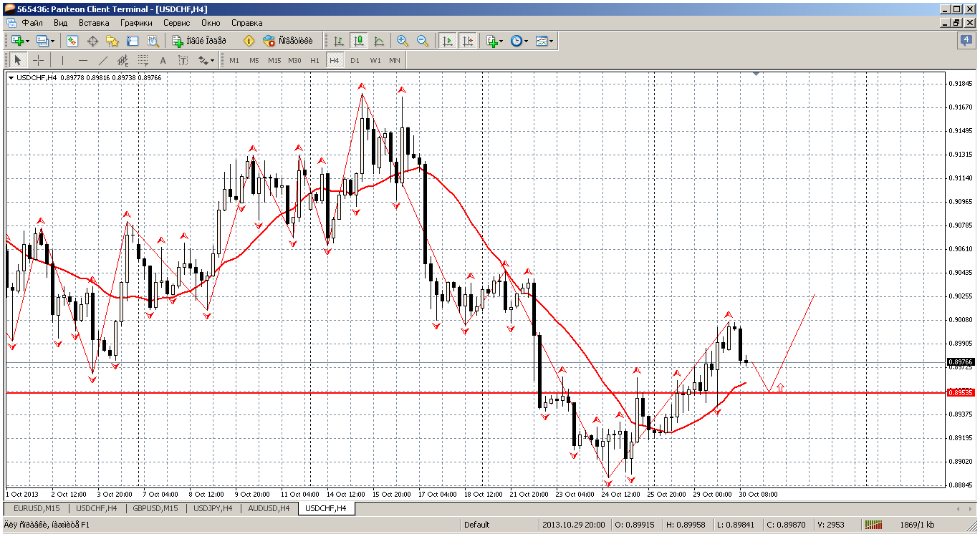
Task: Select the arrow Cursor tool
Action: pyautogui.click(x=18, y=60)
